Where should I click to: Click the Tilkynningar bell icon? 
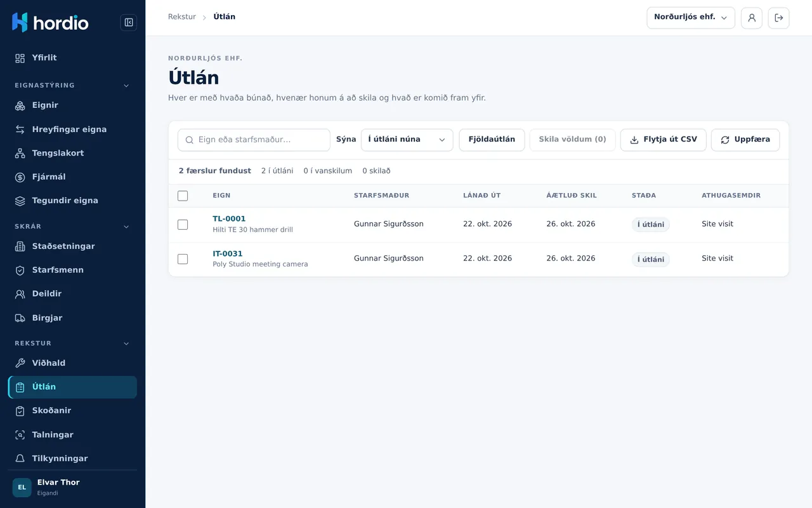point(20,458)
